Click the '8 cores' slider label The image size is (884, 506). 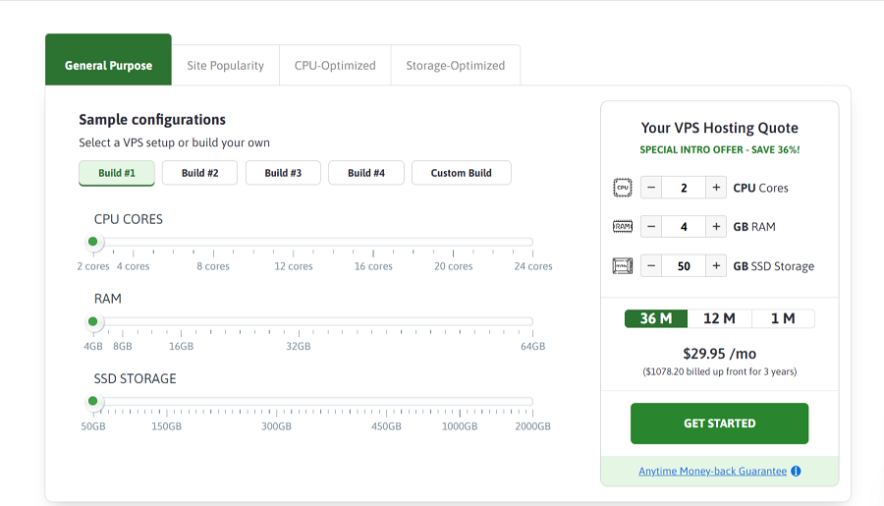click(213, 266)
